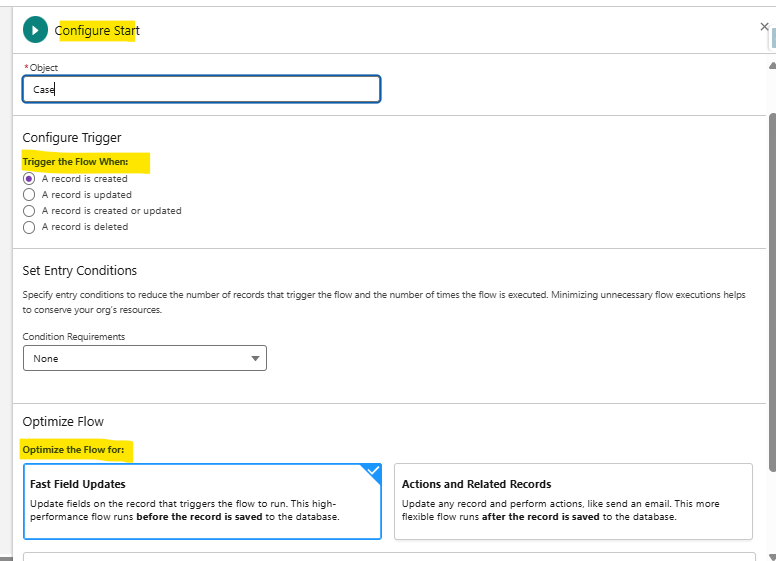This screenshot has width=776, height=561.
Task: Choose the 'A record is updated' option
Action: [29, 195]
